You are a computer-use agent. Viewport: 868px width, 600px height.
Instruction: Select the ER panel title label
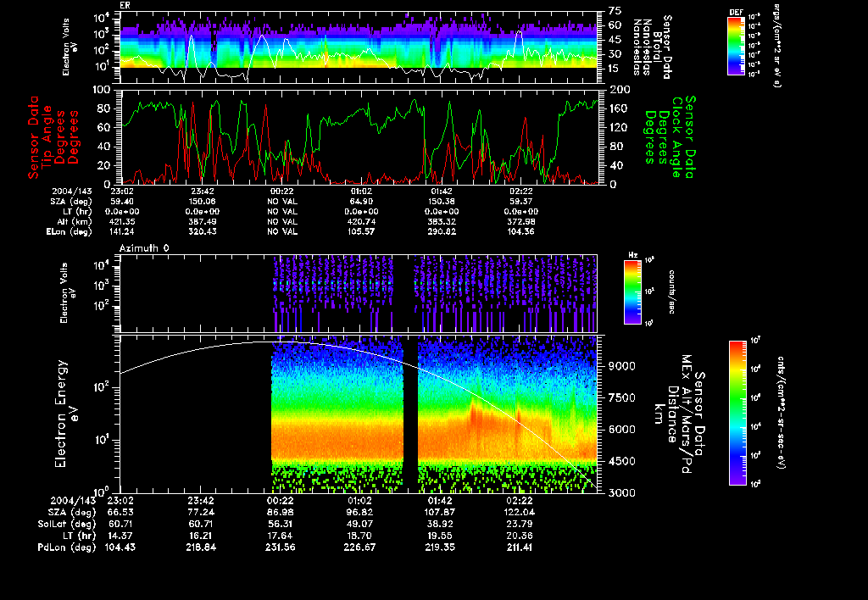click(x=125, y=5)
